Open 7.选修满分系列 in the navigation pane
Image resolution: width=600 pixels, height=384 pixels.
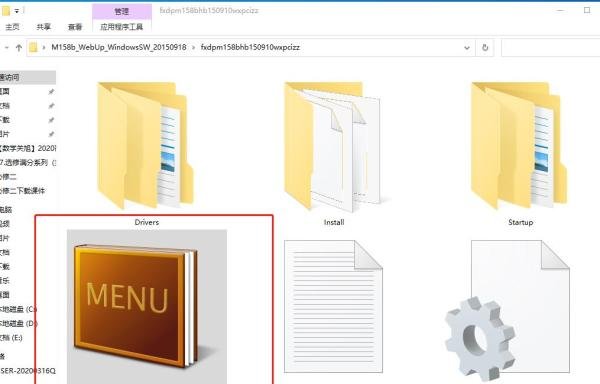[28, 163]
